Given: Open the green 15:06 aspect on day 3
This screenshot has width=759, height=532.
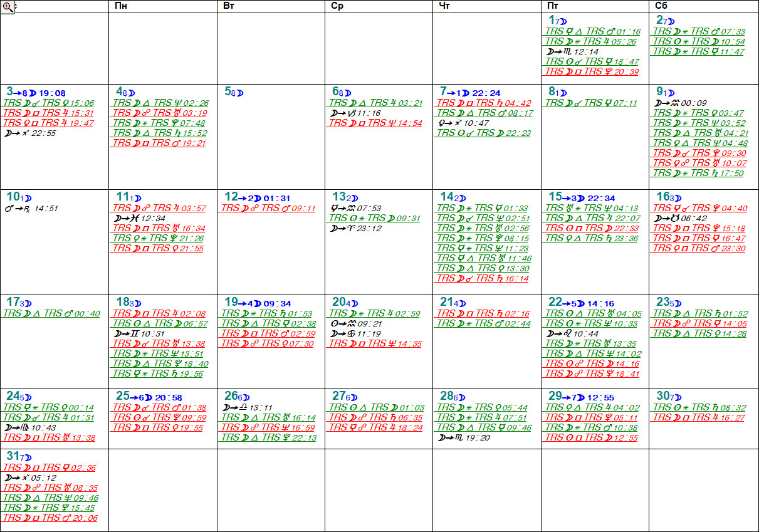Looking at the screenshot, I should pyautogui.click(x=49, y=103).
